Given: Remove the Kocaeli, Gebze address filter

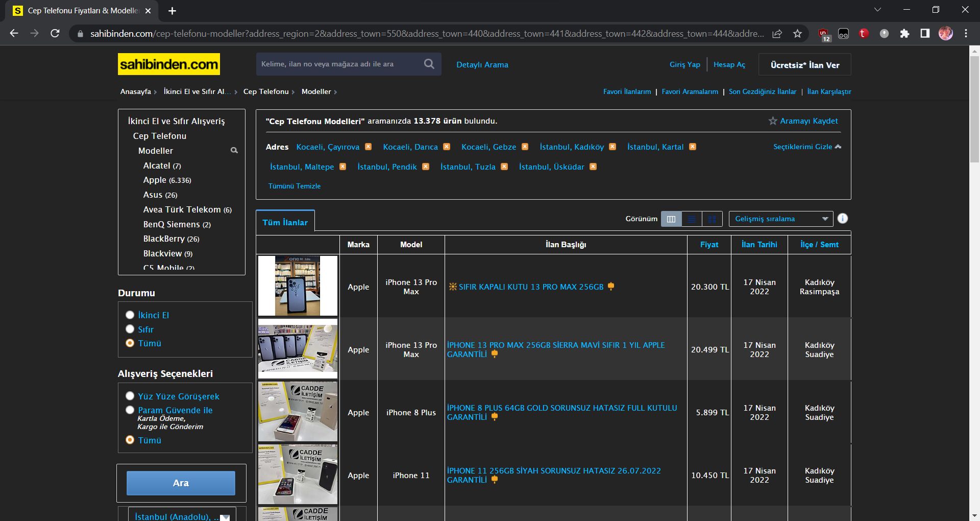Looking at the screenshot, I should (x=525, y=147).
